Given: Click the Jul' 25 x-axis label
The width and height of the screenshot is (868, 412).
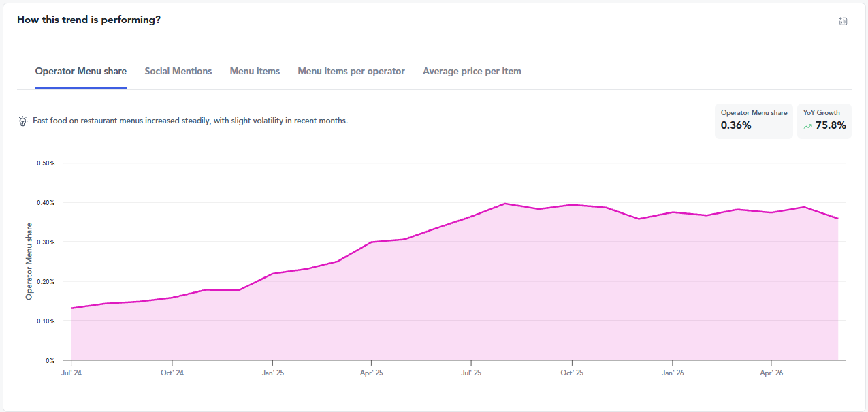Looking at the screenshot, I should click(x=471, y=373).
